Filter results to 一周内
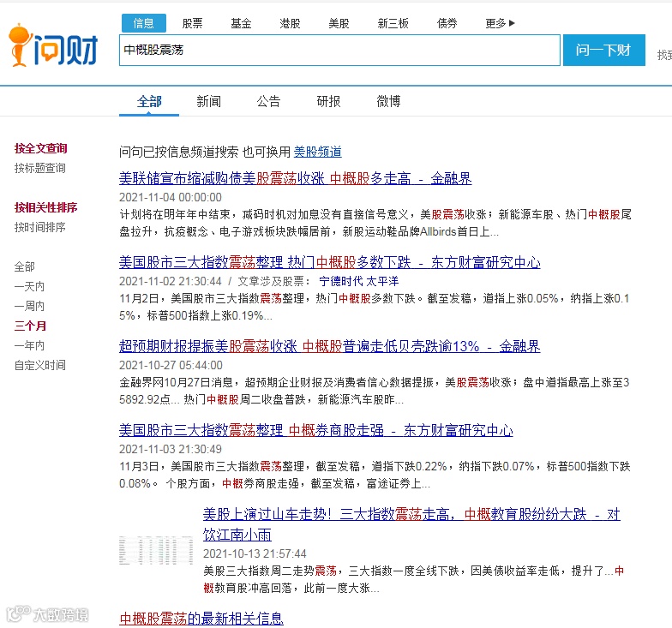The width and height of the screenshot is (672, 628). click(x=29, y=307)
